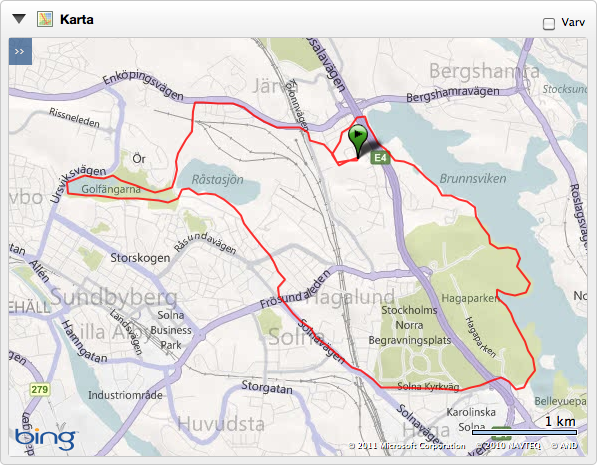The height and width of the screenshot is (466, 597).
Task: Enable the Varv checkbox
Action: tap(549, 24)
